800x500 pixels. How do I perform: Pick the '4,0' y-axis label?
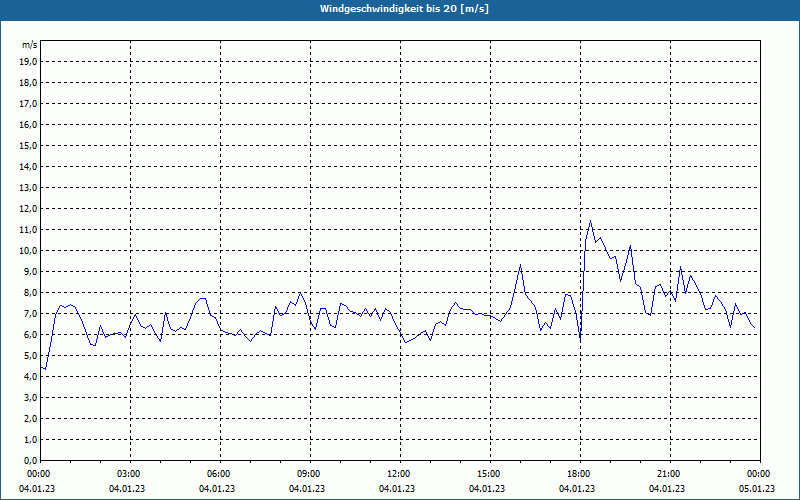31,377
